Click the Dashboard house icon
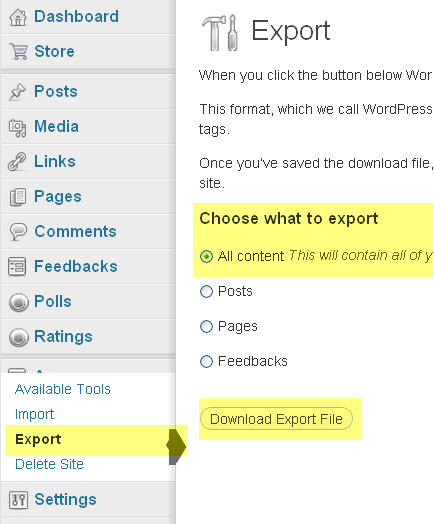This screenshot has width=434, height=524. (17, 17)
